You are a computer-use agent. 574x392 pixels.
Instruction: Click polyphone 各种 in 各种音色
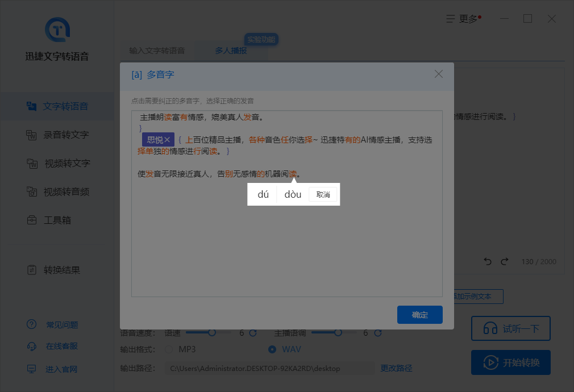tap(257, 140)
